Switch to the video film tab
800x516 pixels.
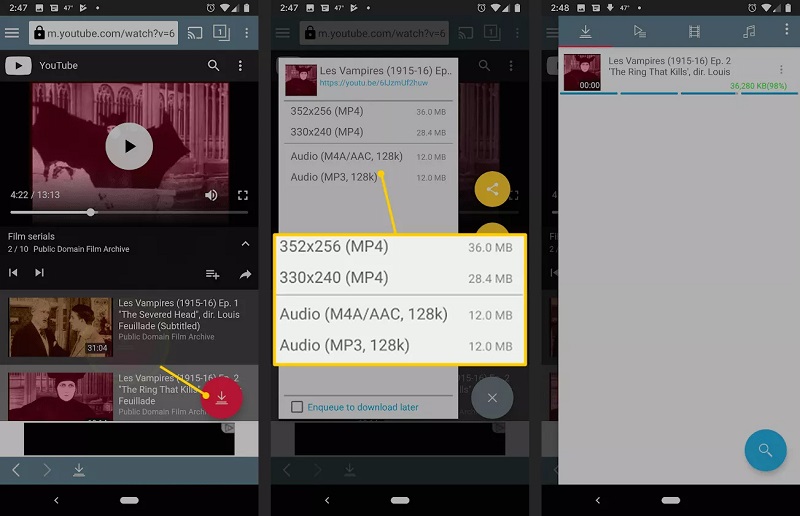(694, 32)
